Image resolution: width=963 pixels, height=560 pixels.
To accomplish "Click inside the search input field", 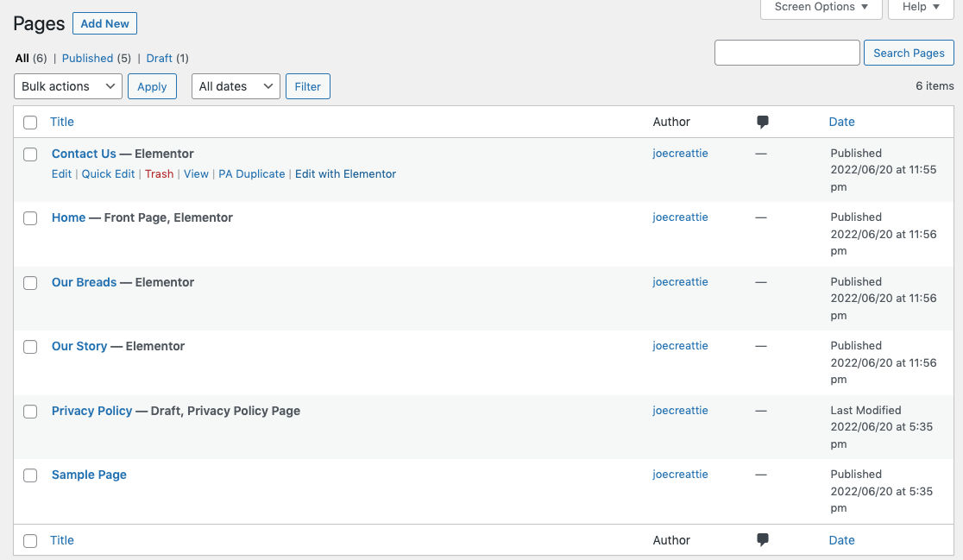I will tap(786, 53).
